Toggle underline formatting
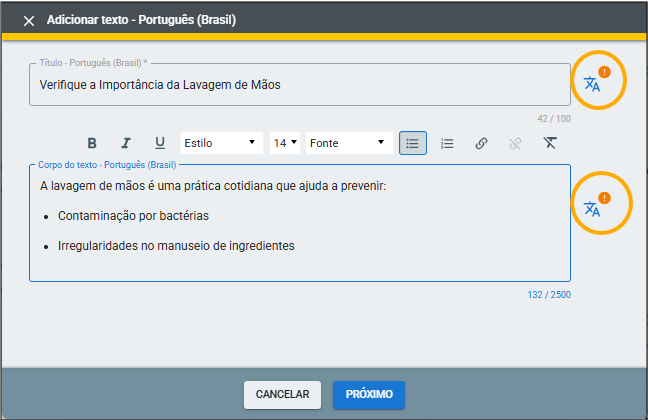Screen dimensions: 648x420 point(159,143)
